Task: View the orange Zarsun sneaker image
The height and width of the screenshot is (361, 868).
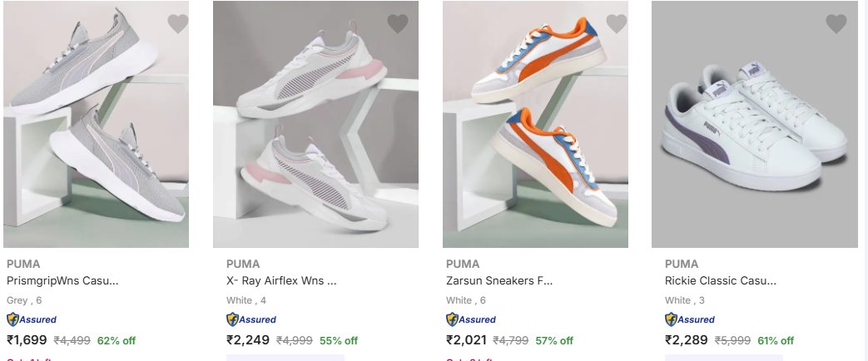Action: tap(535, 125)
